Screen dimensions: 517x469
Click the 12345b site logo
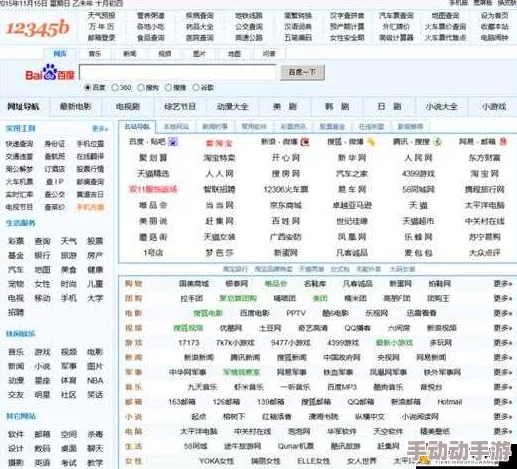[38, 28]
